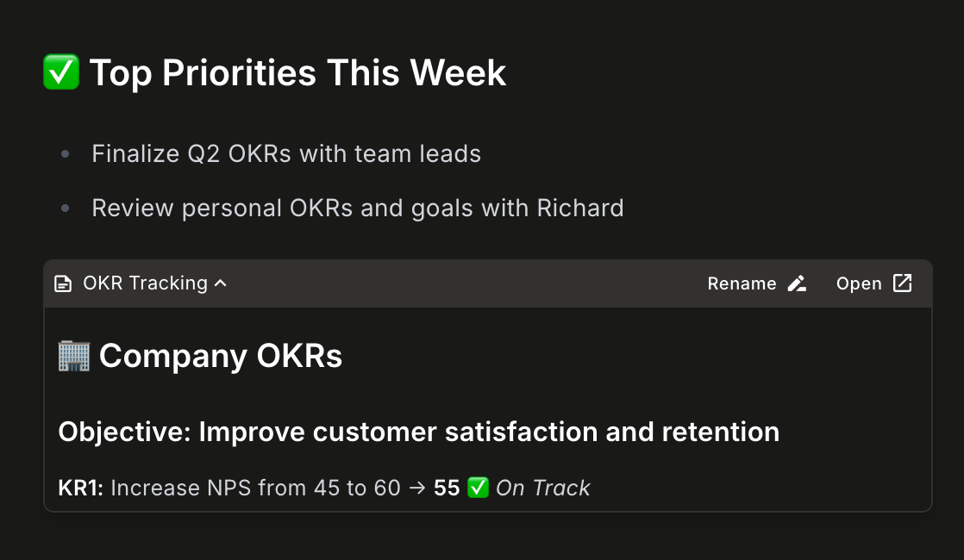Click the second bullet point marker
Screen dimensions: 964x560
point(64,208)
